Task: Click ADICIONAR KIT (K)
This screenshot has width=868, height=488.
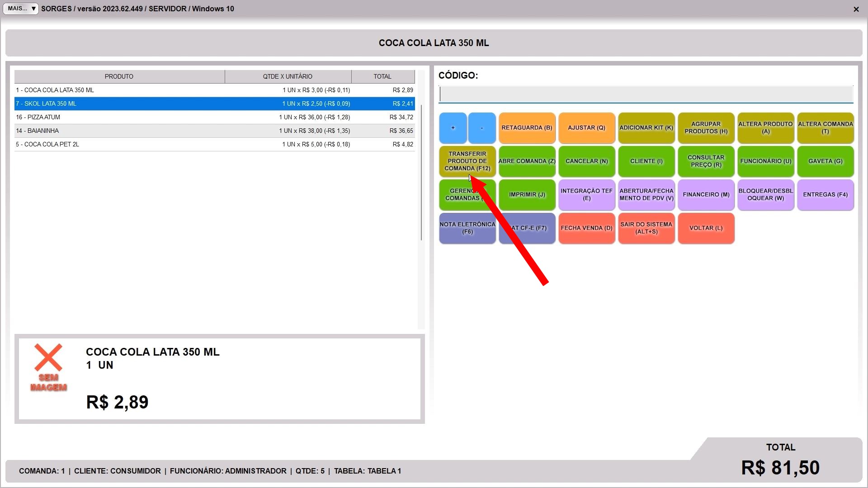Action: click(646, 128)
